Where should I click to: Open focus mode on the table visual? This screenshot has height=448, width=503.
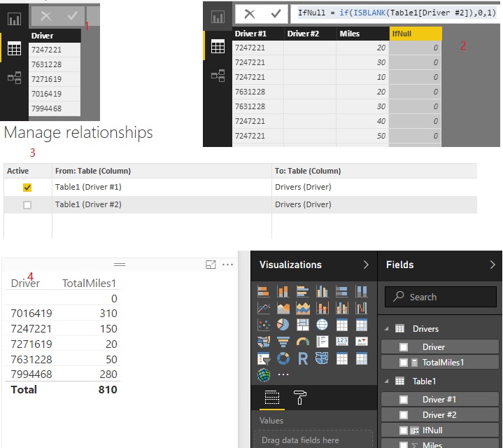click(211, 265)
